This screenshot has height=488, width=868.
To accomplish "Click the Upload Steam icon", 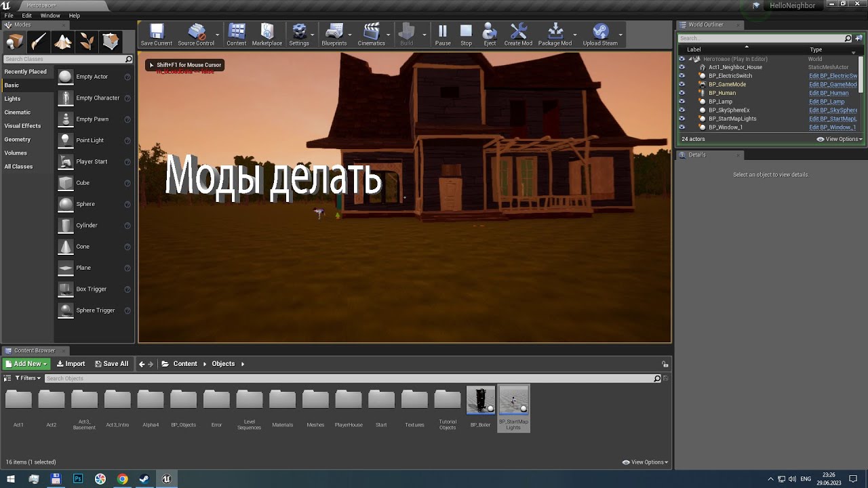I will click(x=600, y=31).
